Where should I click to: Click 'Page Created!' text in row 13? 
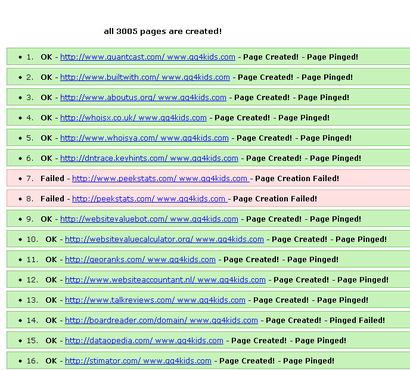coord(281,300)
